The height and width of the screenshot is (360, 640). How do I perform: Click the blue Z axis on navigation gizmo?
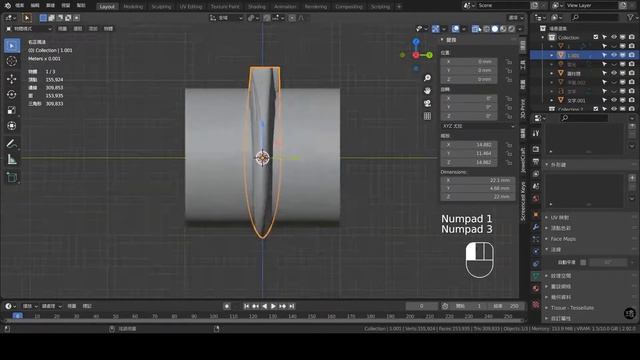tap(416, 42)
